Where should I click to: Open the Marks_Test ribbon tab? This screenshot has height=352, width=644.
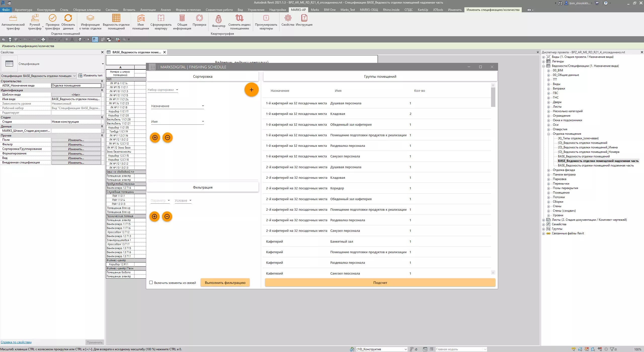point(347,10)
